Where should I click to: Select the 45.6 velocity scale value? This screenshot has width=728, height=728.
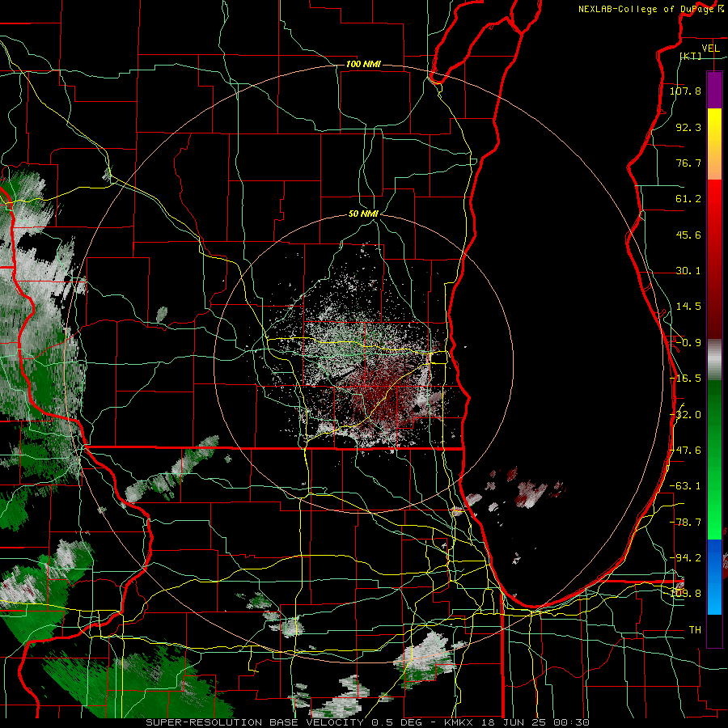pyautogui.click(x=688, y=235)
